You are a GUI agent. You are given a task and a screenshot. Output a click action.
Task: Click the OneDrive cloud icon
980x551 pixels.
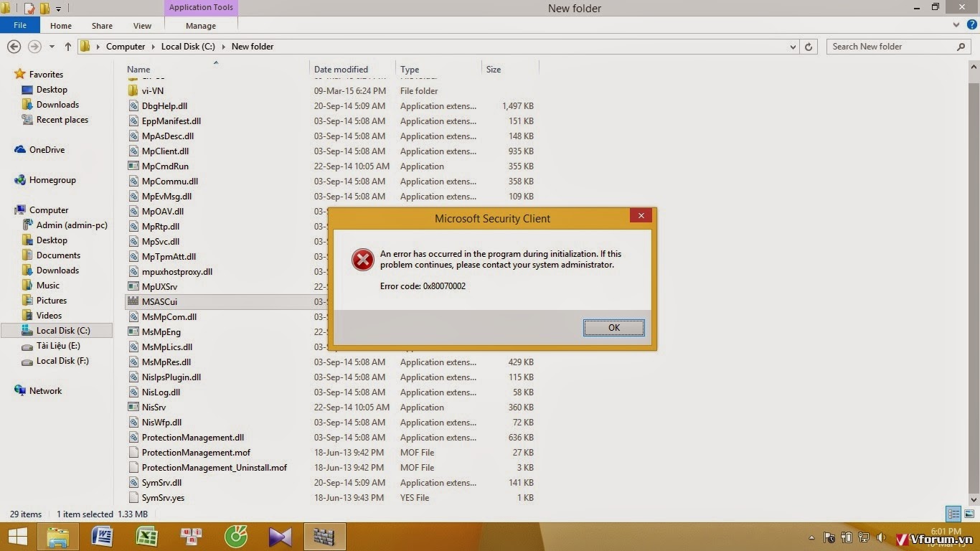[x=20, y=150]
